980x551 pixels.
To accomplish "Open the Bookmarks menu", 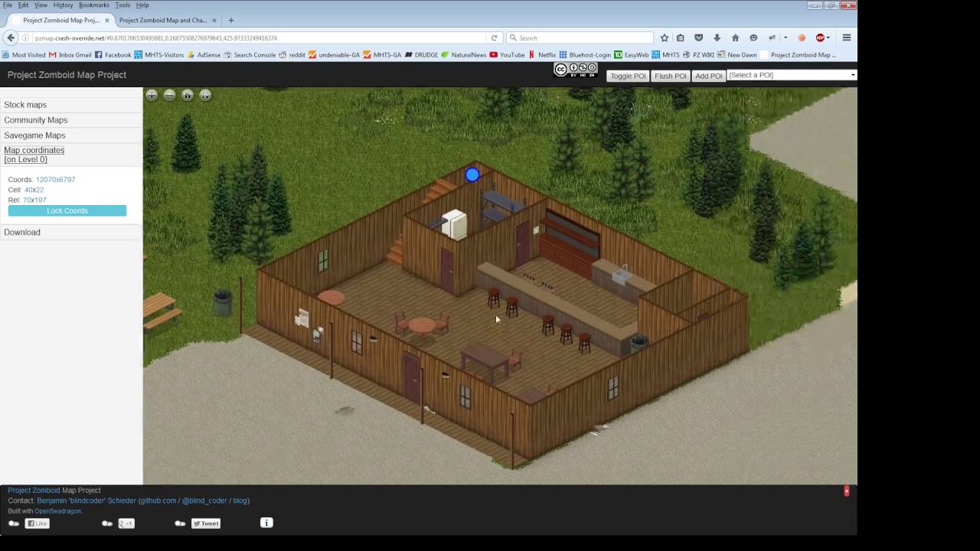I will (94, 5).
